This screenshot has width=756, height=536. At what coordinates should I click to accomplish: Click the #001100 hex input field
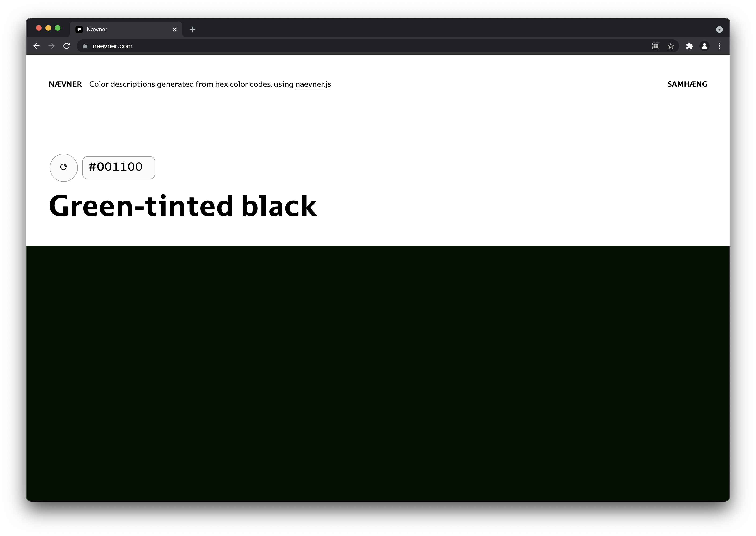(119, 167)
